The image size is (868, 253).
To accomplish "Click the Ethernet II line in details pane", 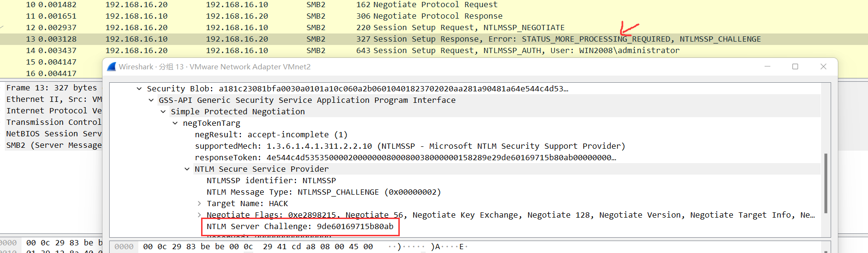I will (x=54, y=99).
